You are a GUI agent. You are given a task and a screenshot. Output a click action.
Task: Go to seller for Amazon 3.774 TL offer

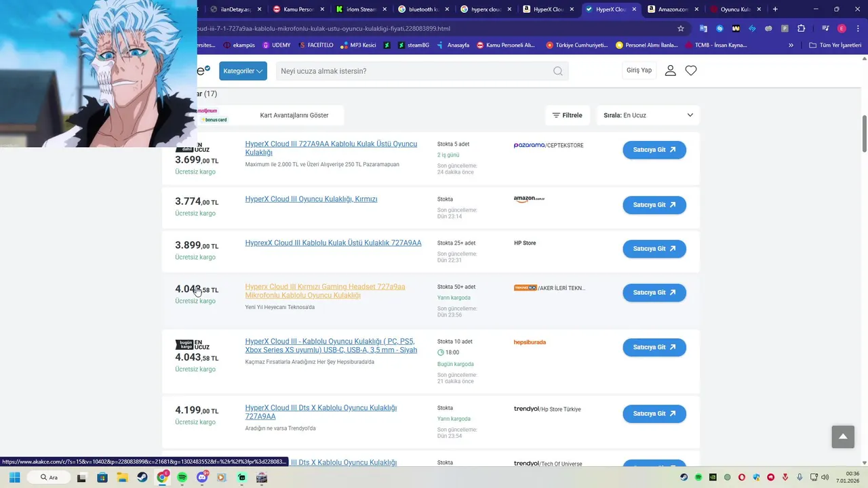click(x=654, y=205)
